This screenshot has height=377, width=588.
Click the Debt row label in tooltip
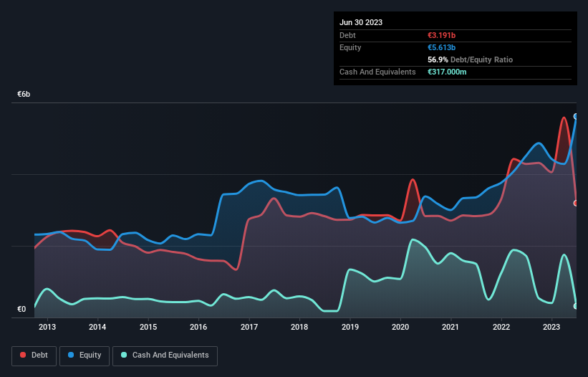click(x=347, y=35)
